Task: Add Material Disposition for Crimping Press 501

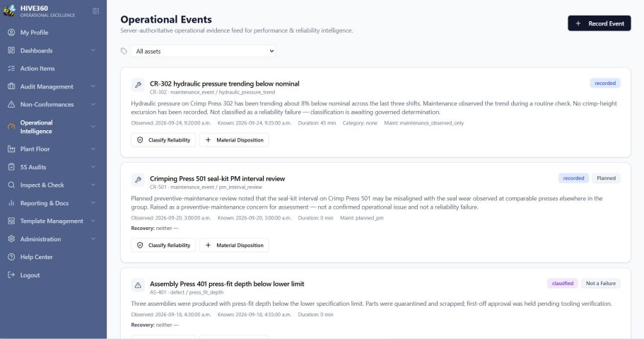Action: 234,245
